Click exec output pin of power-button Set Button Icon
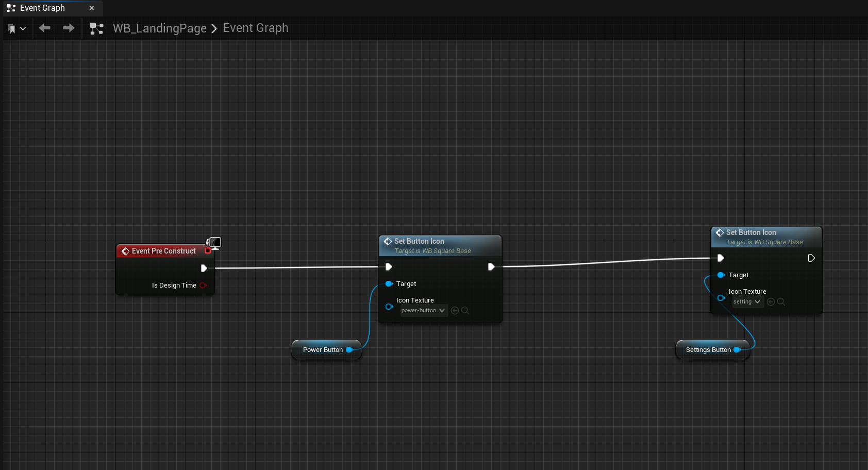 tap(491, 266)
